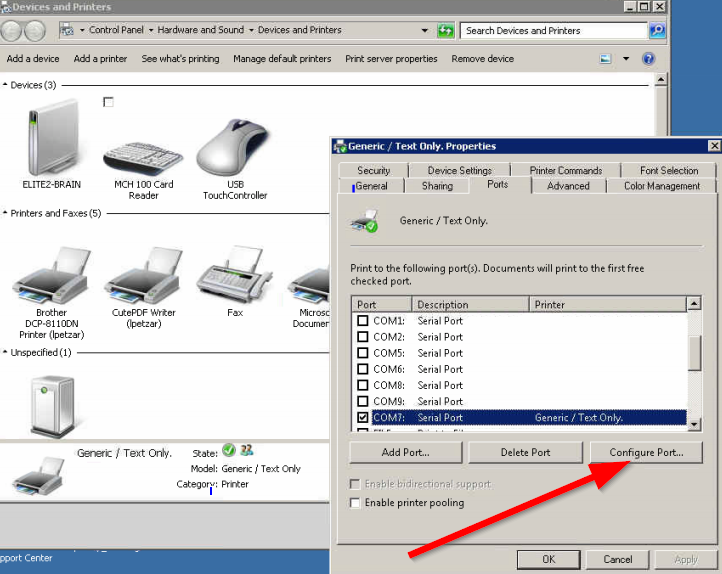This screenshot has height=574, width=722.
Task: Collapse the Unspecified (1) group
Action: click(x=5, y=352)
